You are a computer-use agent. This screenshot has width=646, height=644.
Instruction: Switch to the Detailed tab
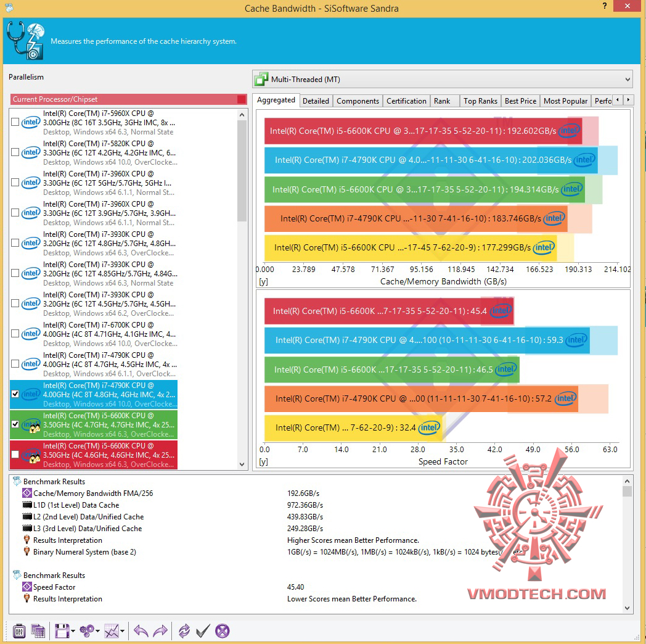[x=316, y=101]
